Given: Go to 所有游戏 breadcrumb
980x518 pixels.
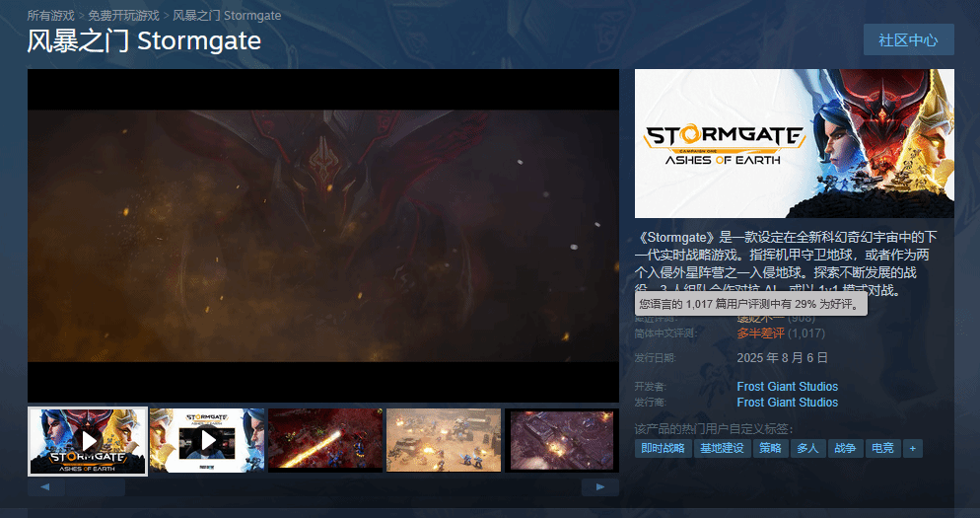Looking at the screenshot, I should pyautogui.click(x=50, y=16).
